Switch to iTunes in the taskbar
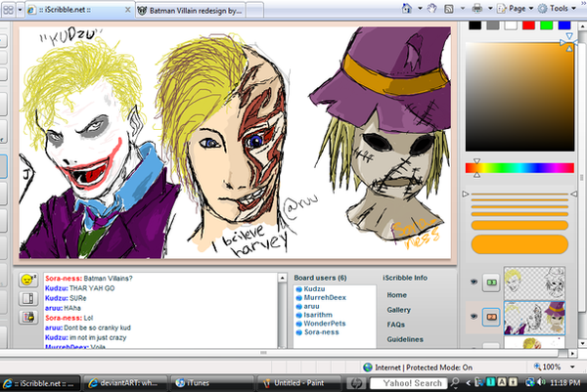The height and width of the screenshot is (392, 587). pos(213,383)
